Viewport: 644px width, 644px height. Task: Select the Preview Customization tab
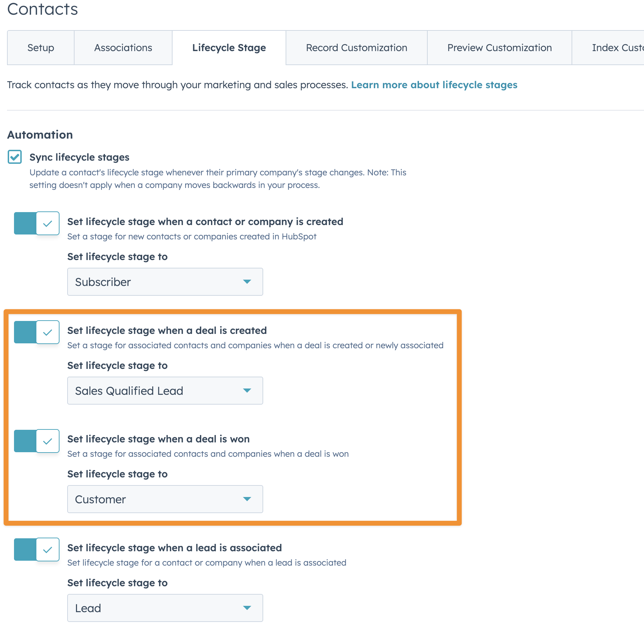(x=499, y=48)
